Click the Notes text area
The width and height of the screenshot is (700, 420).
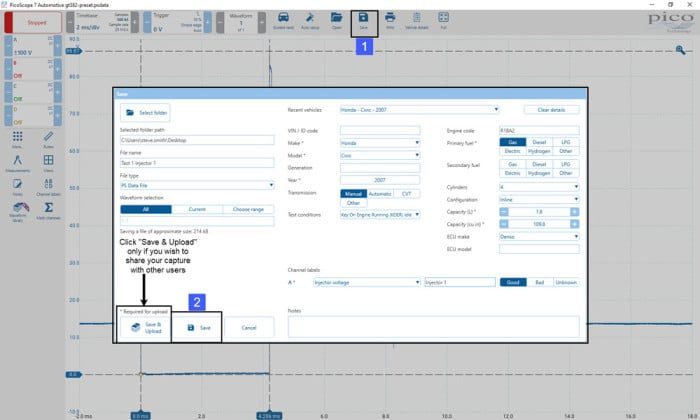coord(433,326)
